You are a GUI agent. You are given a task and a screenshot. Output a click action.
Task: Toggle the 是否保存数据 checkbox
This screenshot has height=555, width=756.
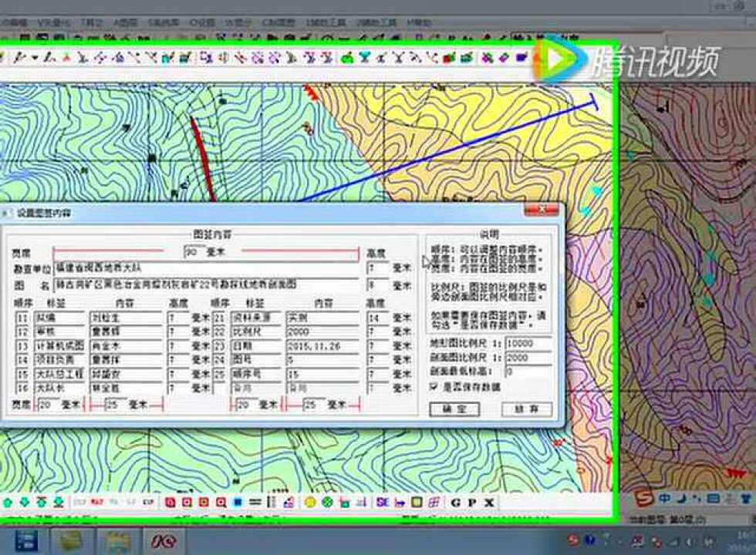click(434, 386)
